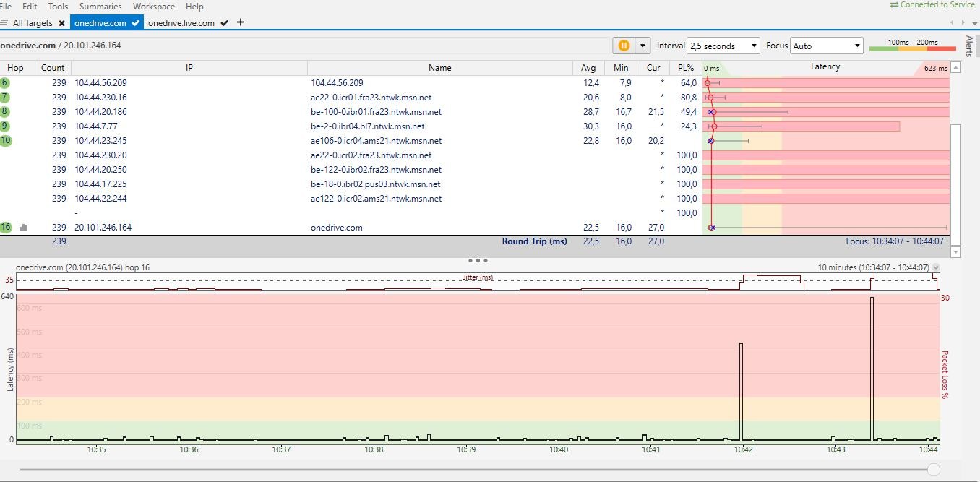The height and width of the screenshot is (482, 980).
Task: Click the PL% column header
Action: tap(686, 68)
